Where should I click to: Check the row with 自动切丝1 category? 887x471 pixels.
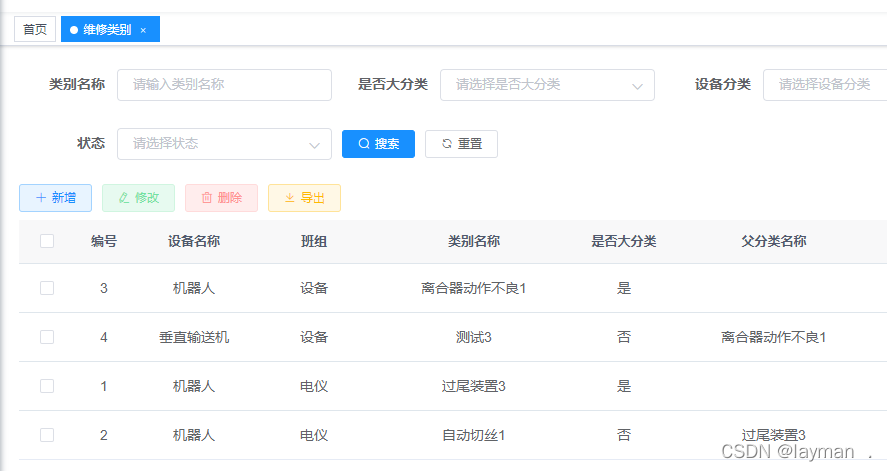click(47, 435)
